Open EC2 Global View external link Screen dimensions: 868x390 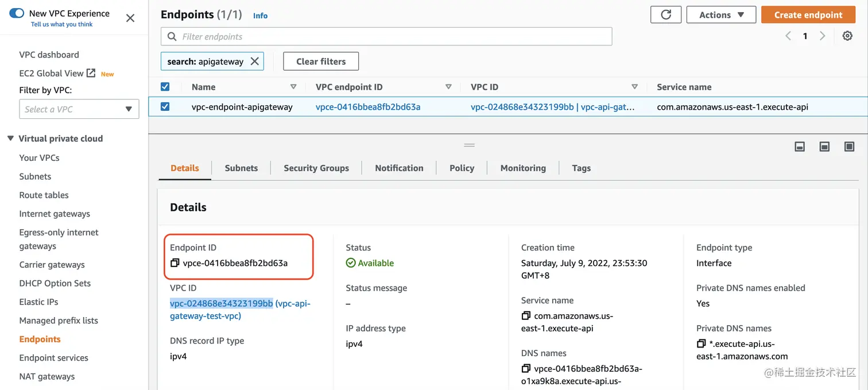tap(57, 73)
